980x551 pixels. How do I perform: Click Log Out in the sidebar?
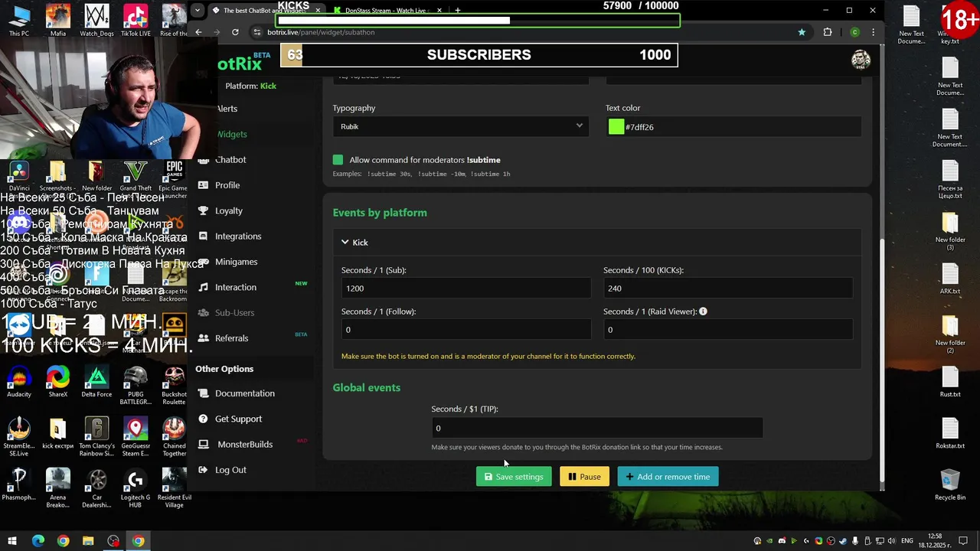pyautogui.click(x=230, y=470)
